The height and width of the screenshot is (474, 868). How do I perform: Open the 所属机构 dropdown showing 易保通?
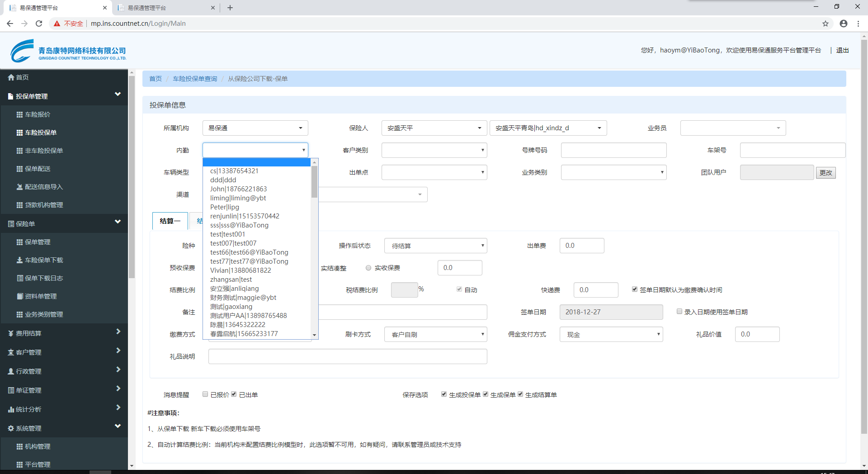click(x=255, y=128)
